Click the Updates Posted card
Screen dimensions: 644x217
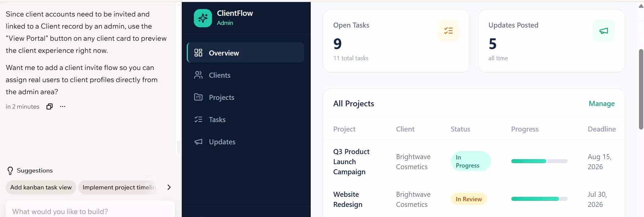pyautogui.click(x=552, y=41)
